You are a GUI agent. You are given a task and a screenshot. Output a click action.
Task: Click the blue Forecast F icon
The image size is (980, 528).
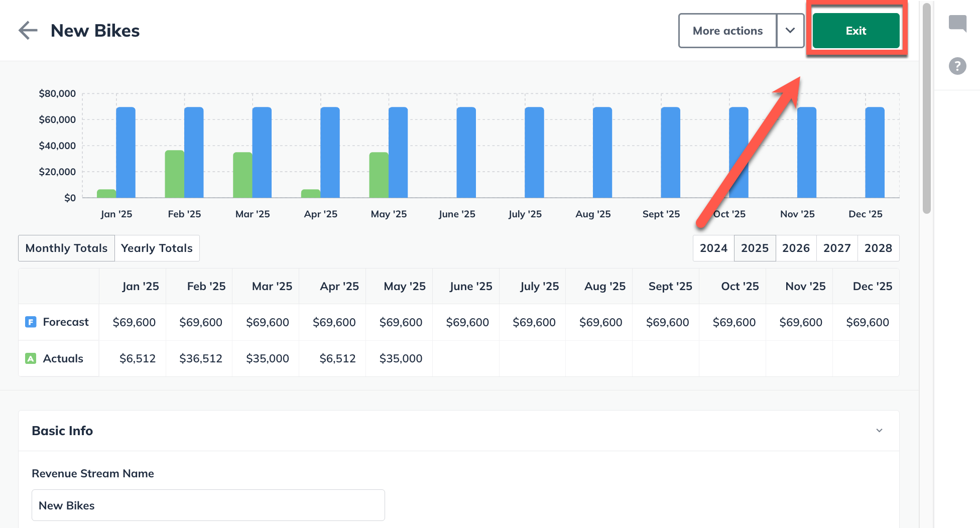(x=31, y=322)
